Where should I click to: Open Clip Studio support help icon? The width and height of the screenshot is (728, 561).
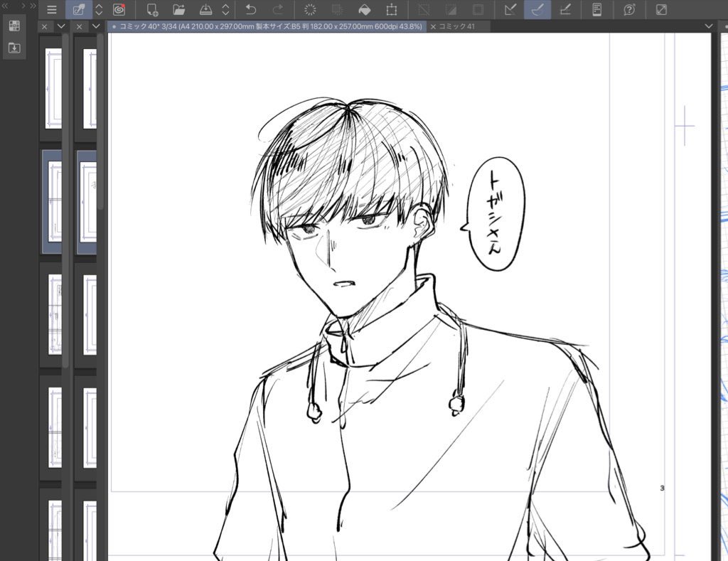(x=629, y=10)
